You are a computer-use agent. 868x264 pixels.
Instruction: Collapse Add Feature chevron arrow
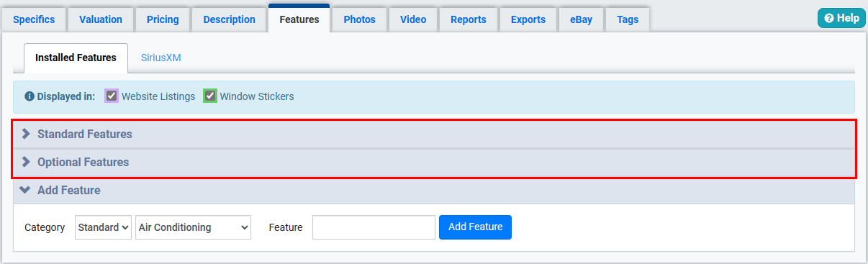coord(26,191)
